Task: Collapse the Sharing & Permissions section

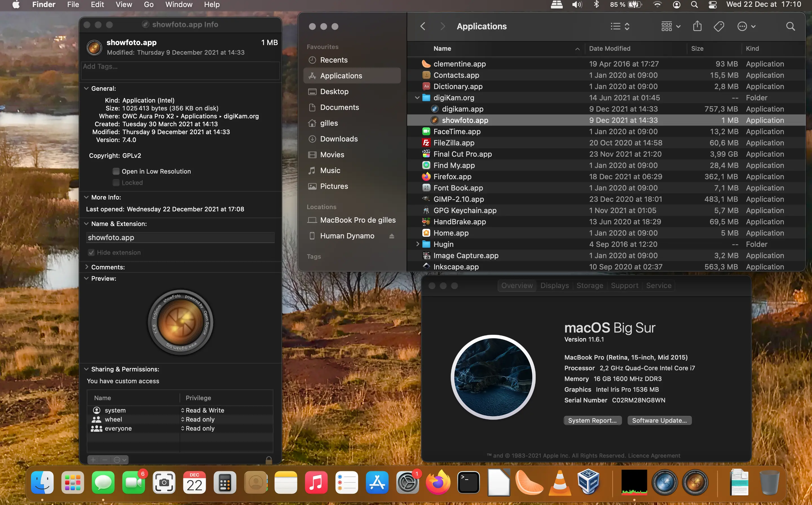Action: point(87,369)
